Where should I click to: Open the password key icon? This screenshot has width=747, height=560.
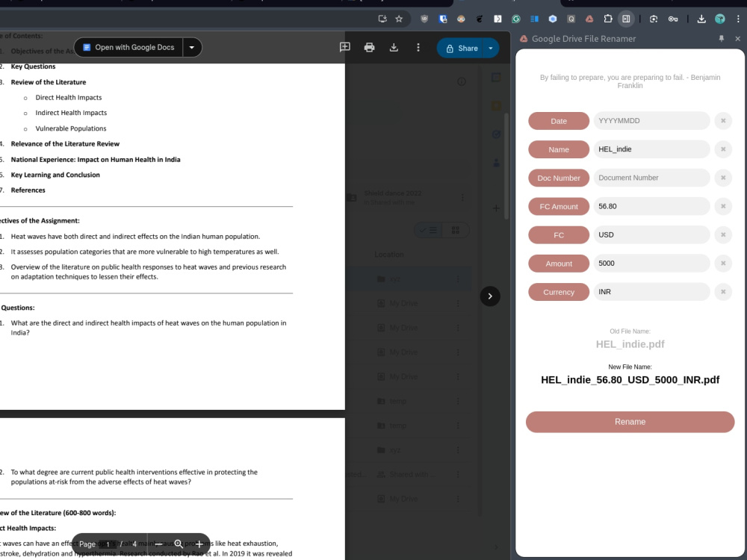click(673, 19)
